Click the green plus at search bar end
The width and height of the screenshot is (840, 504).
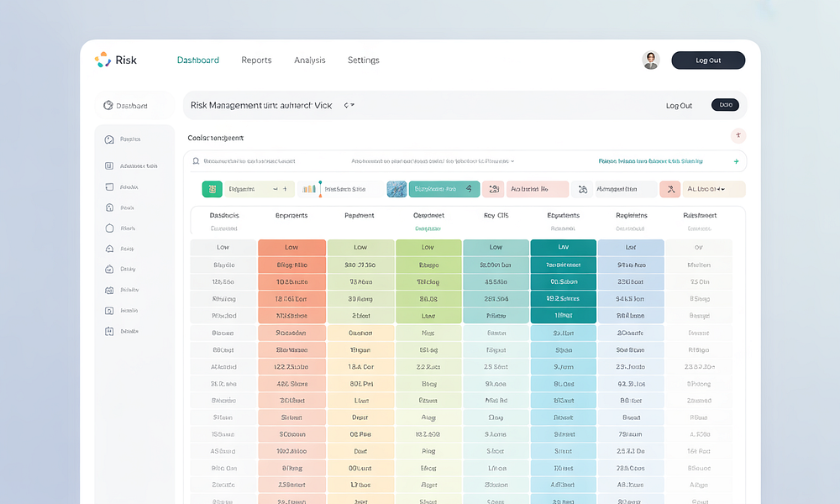click(x=736, y=161)
